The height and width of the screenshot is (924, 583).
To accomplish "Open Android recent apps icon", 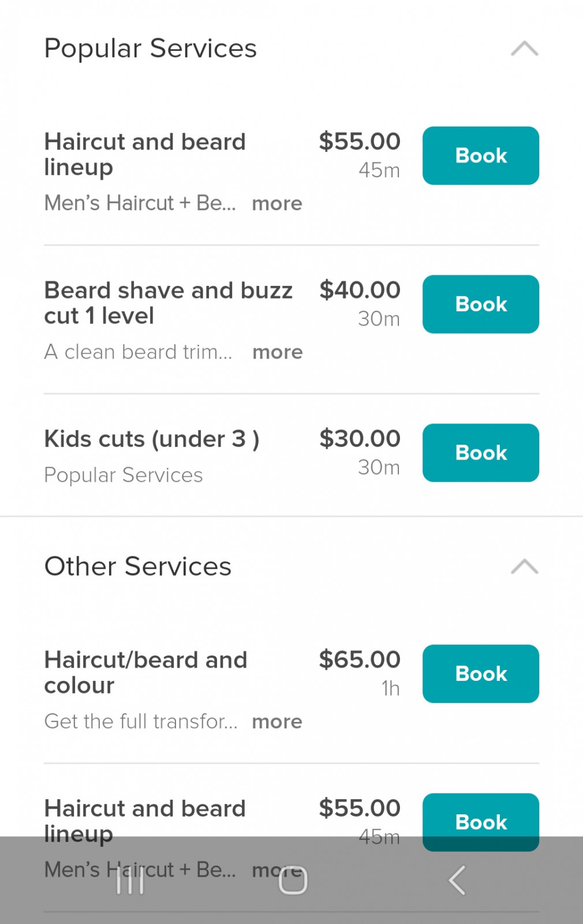I will pos(130,880).
